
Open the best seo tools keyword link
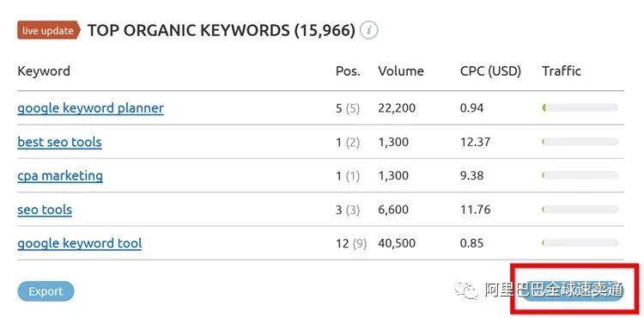(59, 142)
